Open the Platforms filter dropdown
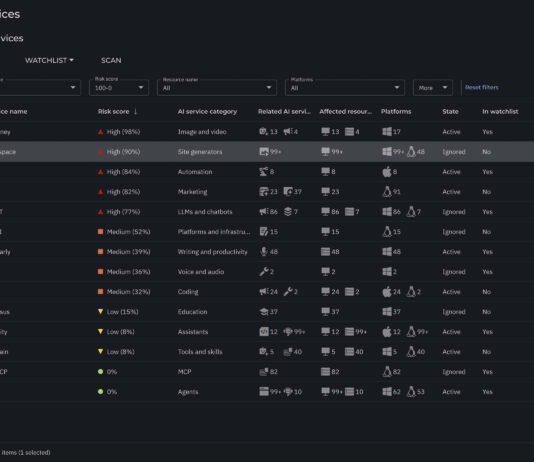This screenshot has width=534, height=462. click(345, 87)
